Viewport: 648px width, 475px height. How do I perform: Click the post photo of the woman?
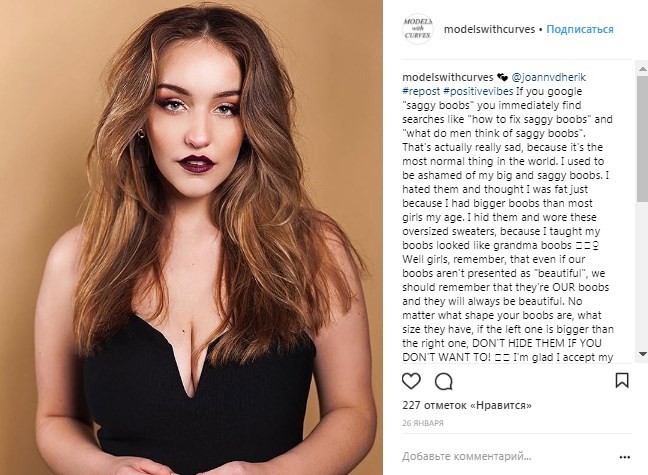click(x=188, y=237)
